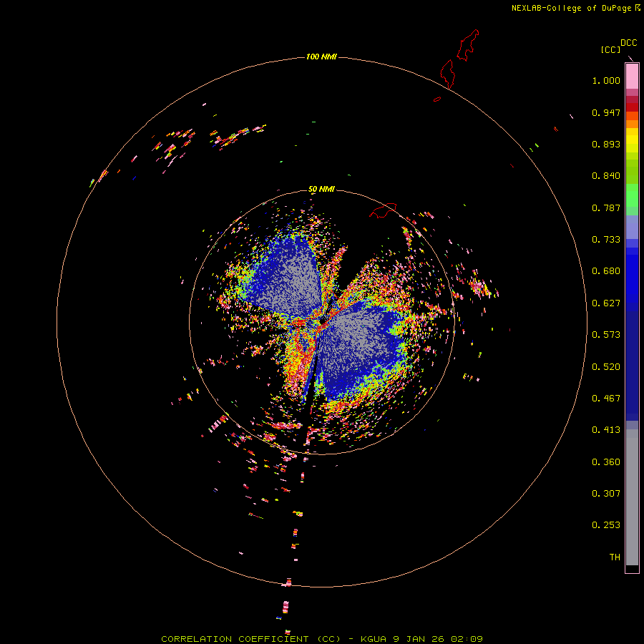
Task: Click the 0.680 color scale value
Action: coord(606,271)
